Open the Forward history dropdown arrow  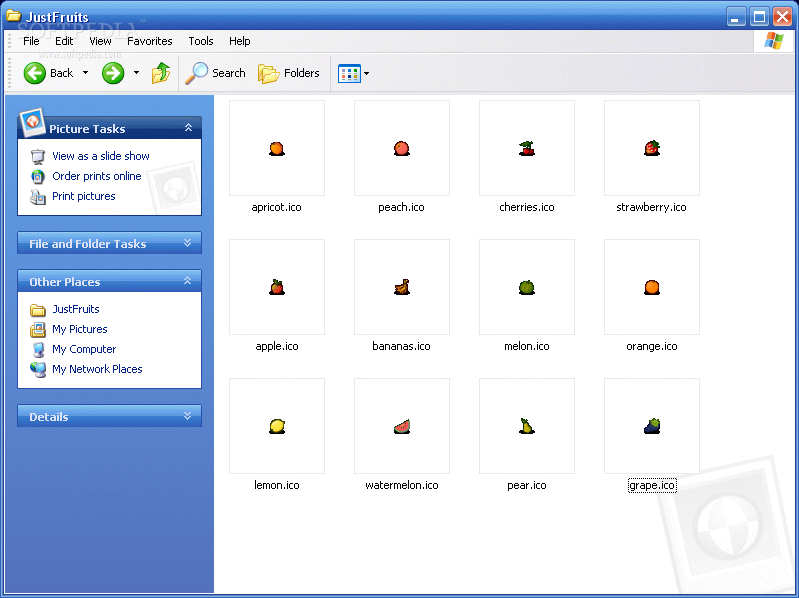tap(136, 73)
